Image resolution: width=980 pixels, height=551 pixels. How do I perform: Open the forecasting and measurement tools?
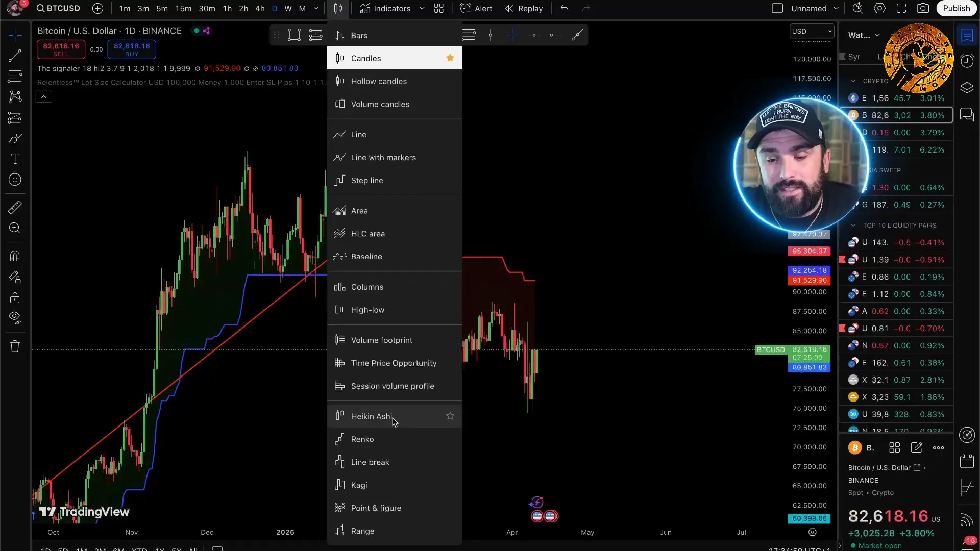(x=15, y=118)
